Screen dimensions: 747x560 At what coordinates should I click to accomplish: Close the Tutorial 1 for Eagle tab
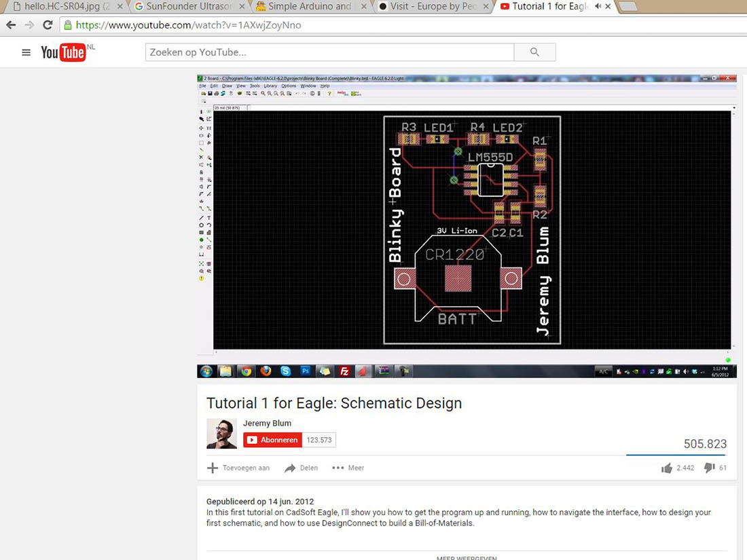(x=608, y=7)
